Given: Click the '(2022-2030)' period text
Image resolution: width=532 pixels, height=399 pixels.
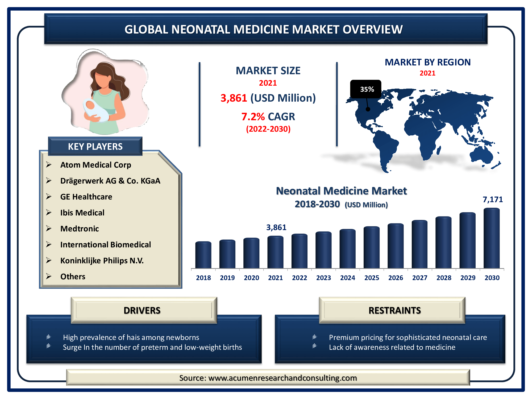Looking at the screenshot, I should (x=268, y=129).
